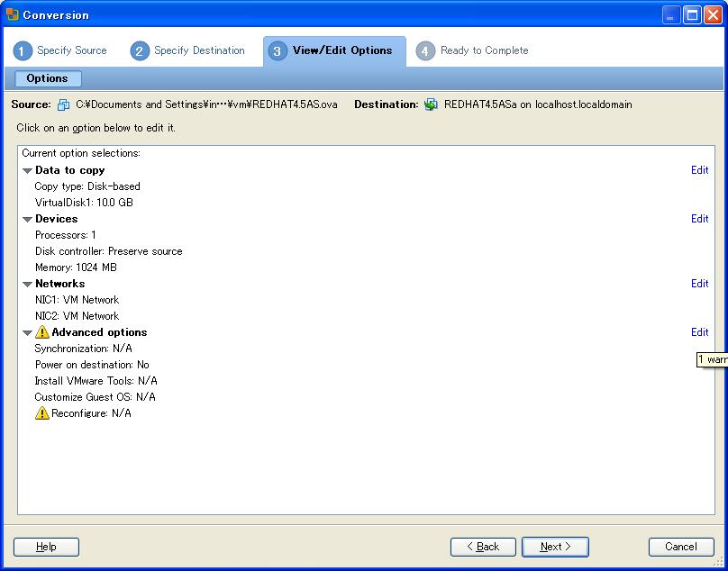Select 'Processors: 1' row
This screenshot has height=571, width=728.
66,235
